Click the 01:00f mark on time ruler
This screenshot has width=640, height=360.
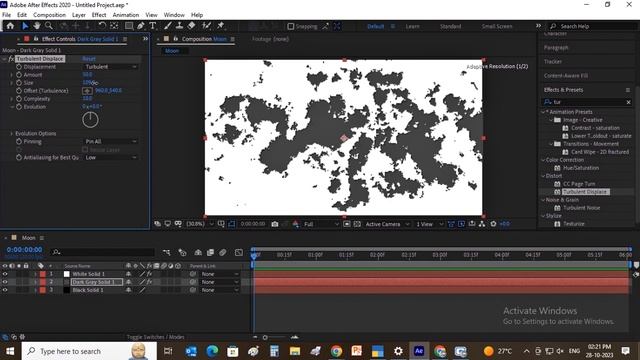[x=315, y=255]
